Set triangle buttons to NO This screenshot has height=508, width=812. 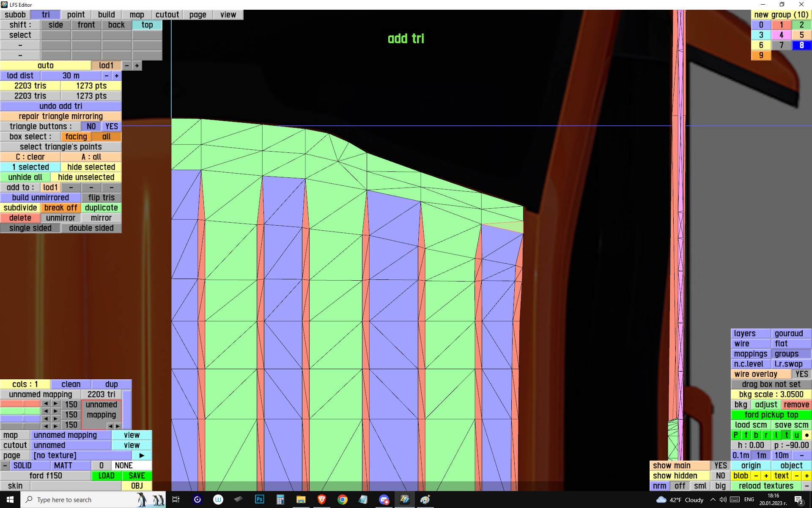point(91,127)
